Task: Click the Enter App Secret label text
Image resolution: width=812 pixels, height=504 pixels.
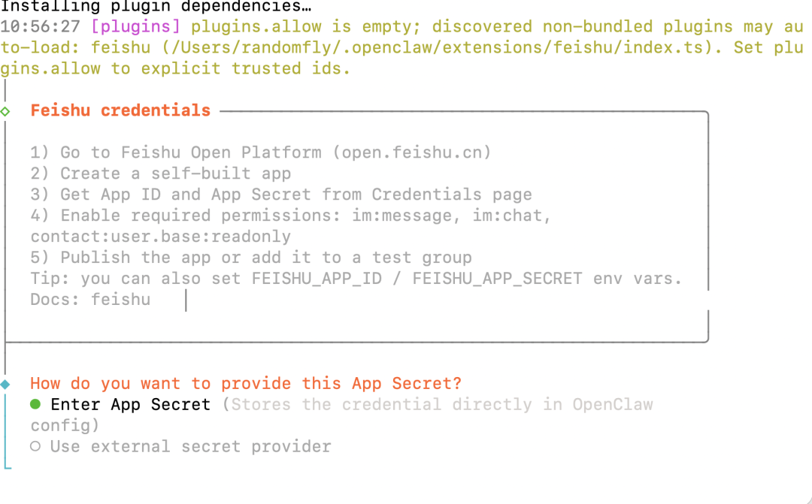Action: coord(130,405)
